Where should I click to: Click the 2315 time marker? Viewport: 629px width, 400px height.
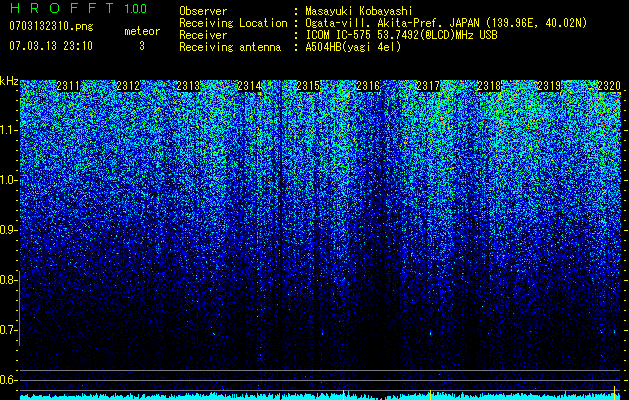(308, 85)
